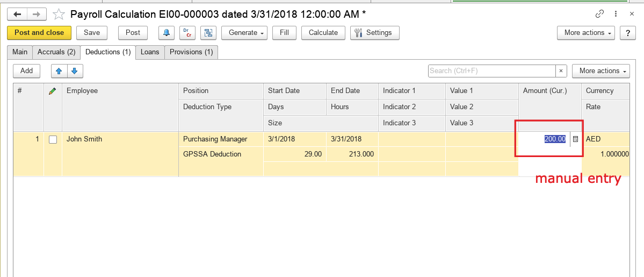Open the document structure icon
Viewport: 644px width, 277px height.
[x=208, y=33]
